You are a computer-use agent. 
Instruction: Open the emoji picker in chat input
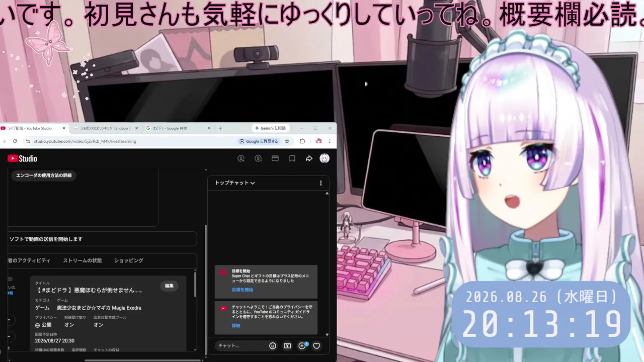click(273, 346)
